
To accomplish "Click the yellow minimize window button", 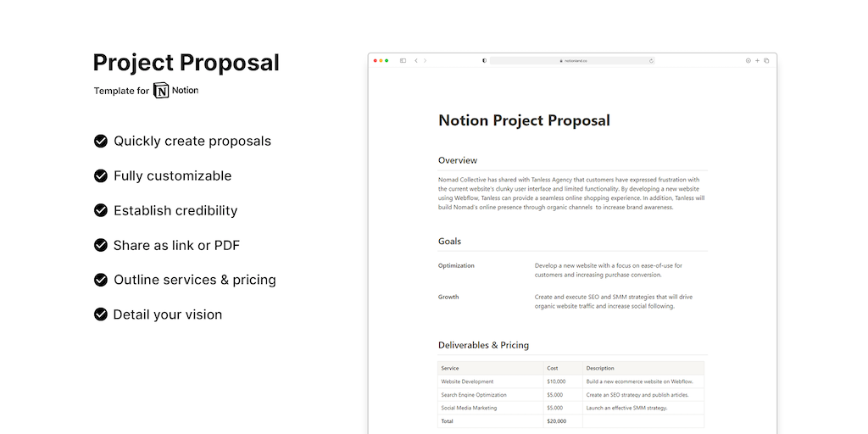I will pyautogui.click(x=381, y=61).
